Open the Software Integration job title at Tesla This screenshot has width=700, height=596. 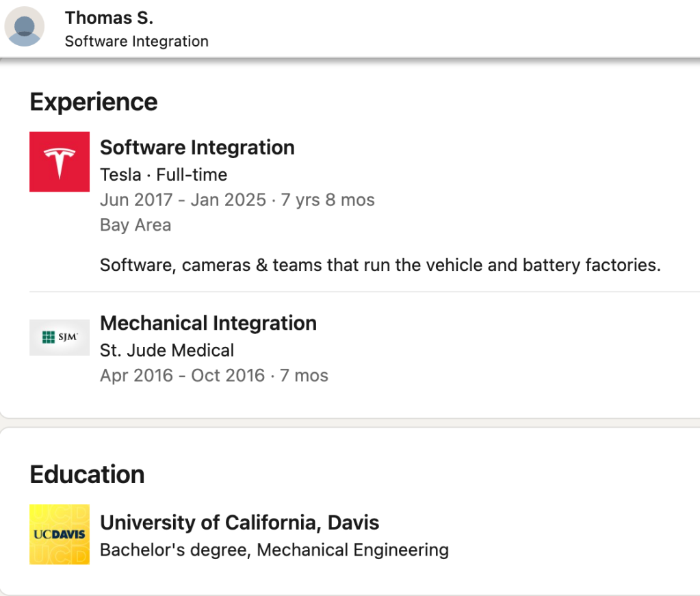[197, 147]
